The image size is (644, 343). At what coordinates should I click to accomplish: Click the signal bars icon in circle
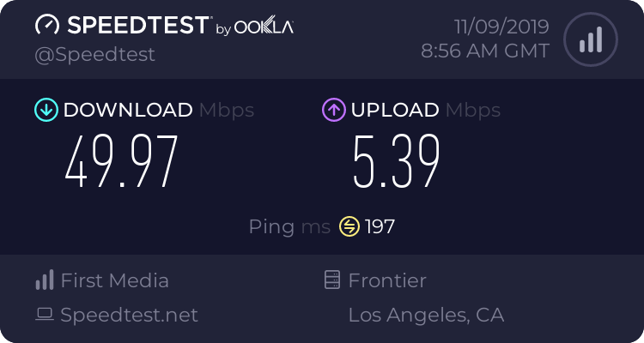click(x=590, y=39)
